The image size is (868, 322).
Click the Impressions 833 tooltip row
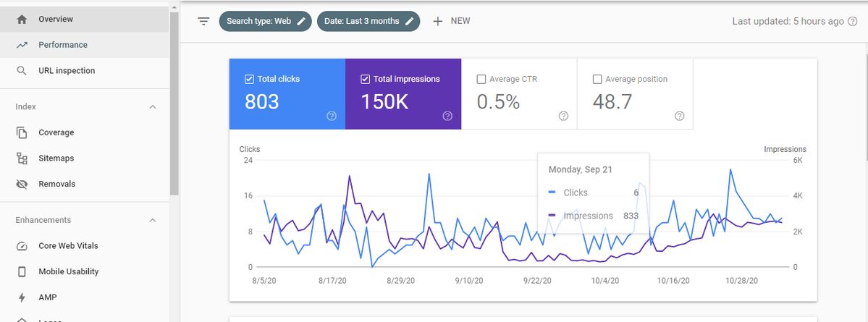[x=594, y=216]
